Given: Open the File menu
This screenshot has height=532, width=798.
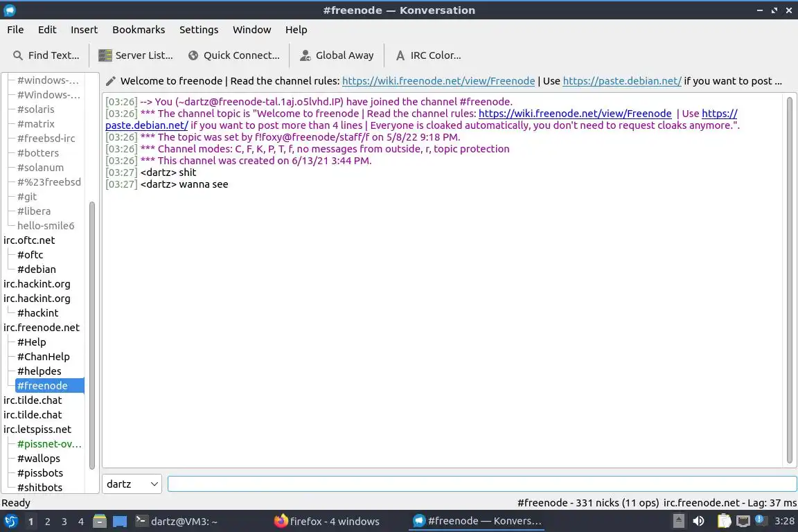Looking at the screenshot, I should (x=15, y=30).
